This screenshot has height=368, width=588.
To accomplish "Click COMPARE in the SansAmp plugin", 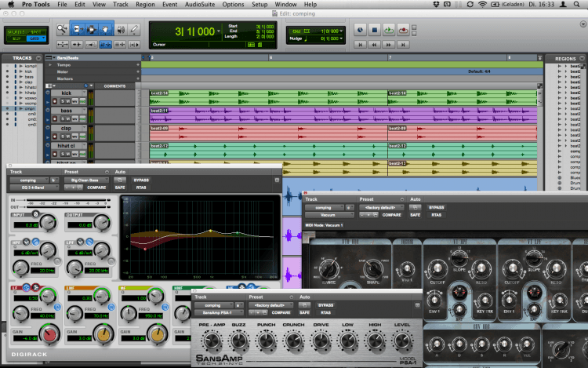I will pos(281,312).
